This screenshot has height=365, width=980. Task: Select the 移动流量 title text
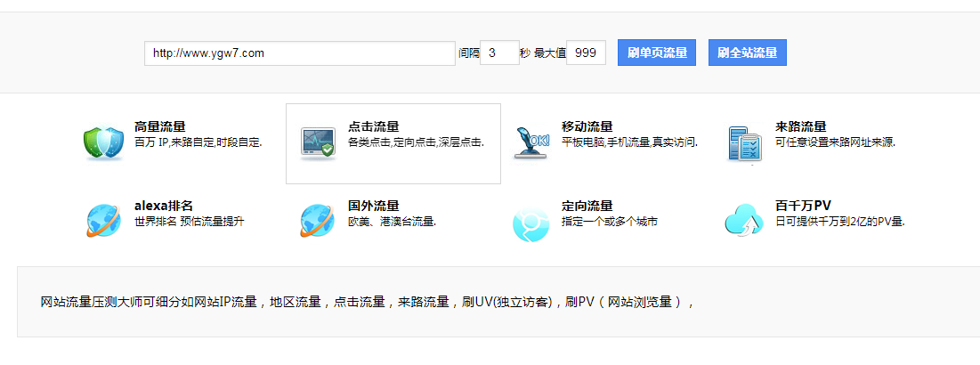(x=587, y=126)
